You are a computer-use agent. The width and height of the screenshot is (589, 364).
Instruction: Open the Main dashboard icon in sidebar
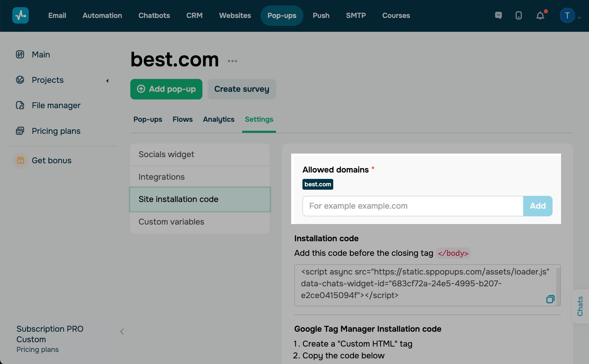pos(20,55)
